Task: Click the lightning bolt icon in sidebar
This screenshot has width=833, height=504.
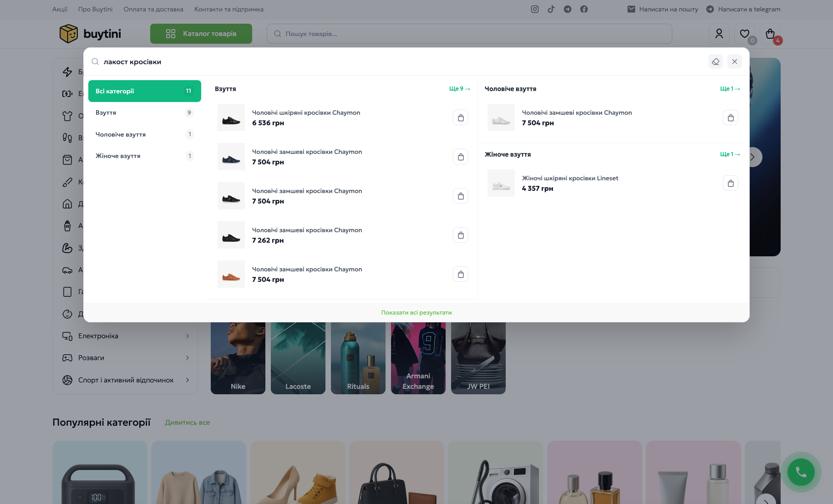Action: [67, 71]
